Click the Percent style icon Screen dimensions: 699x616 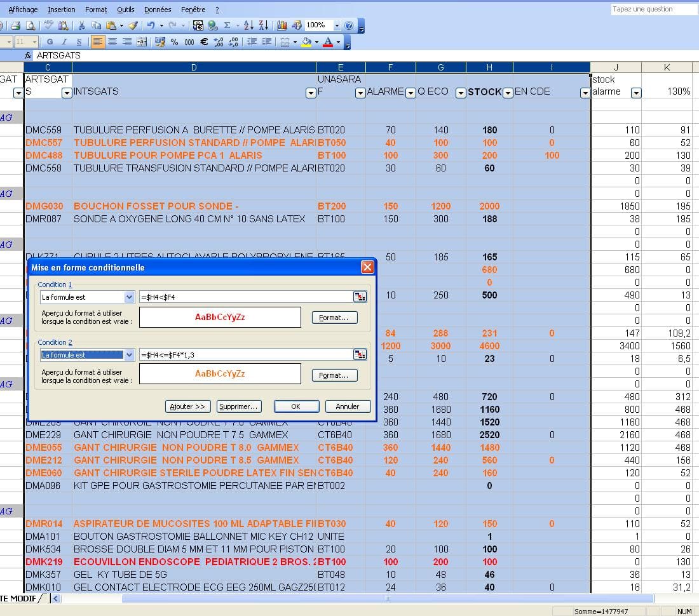pyautogui.click(x=174, y=42)
